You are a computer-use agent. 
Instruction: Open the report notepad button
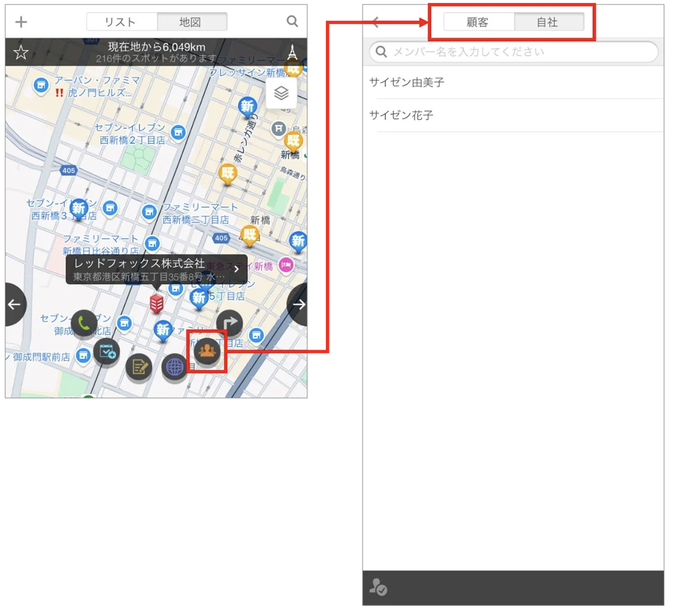click(139, 367)
